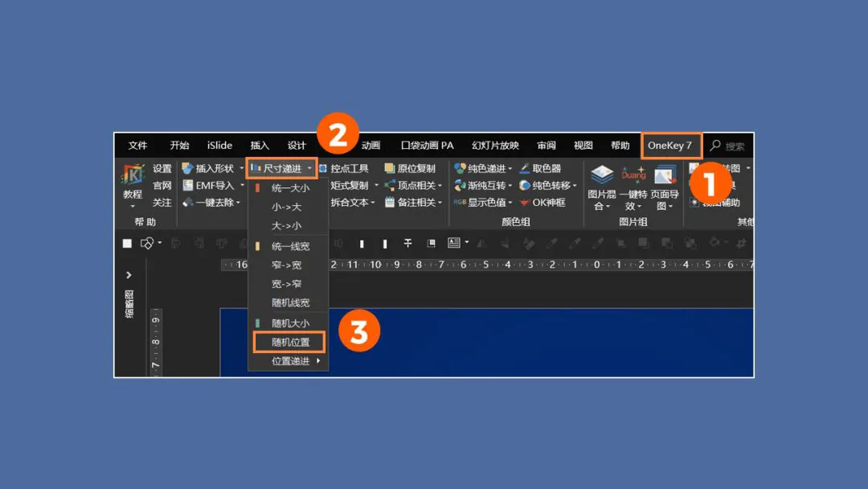Click the 渐纯互转 icon
Image resolution: width=868 pixels, height=489 pixels.
pyautogui.click(x=460, y=185)
